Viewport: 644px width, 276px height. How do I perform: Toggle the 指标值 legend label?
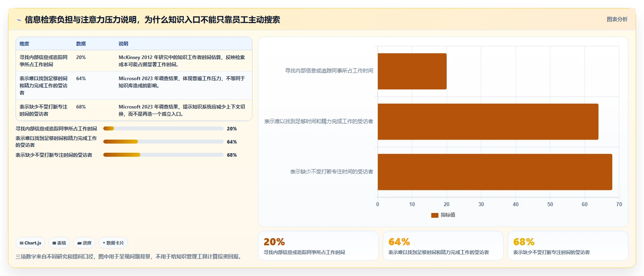(x=448, y=215)
